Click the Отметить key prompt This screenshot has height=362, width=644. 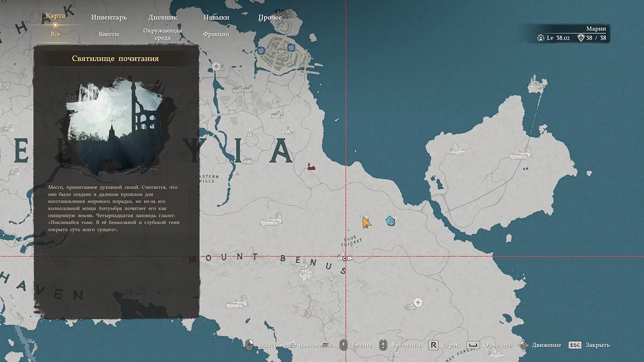[473, 345]
